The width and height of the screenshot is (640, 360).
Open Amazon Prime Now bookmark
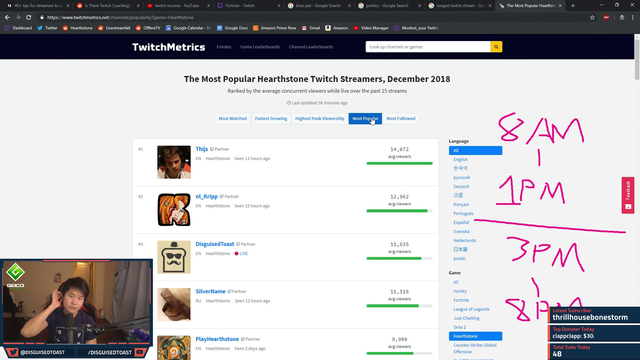point(275,28)
